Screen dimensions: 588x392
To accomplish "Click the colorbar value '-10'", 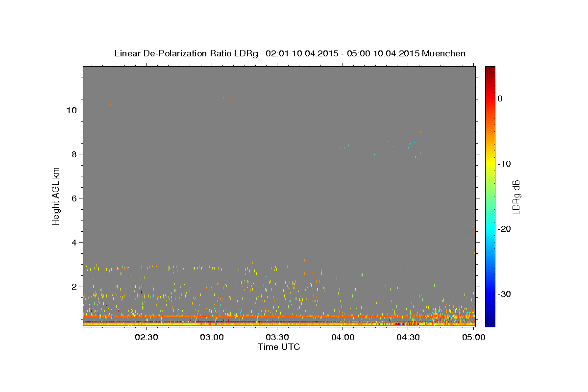I will (505, 164).
